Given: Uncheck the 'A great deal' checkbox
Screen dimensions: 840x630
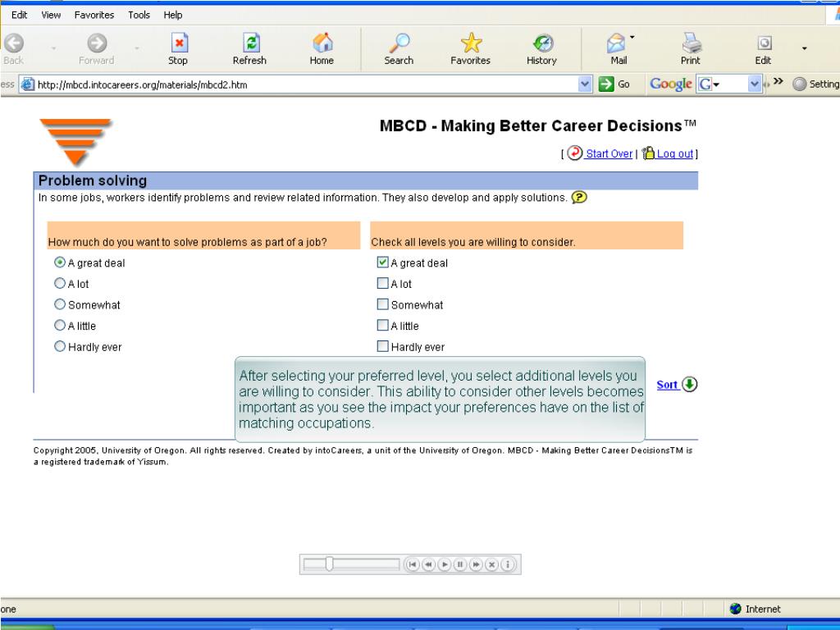Looking at the screenshot, I should pyautogui.click(x=382, y=262).
